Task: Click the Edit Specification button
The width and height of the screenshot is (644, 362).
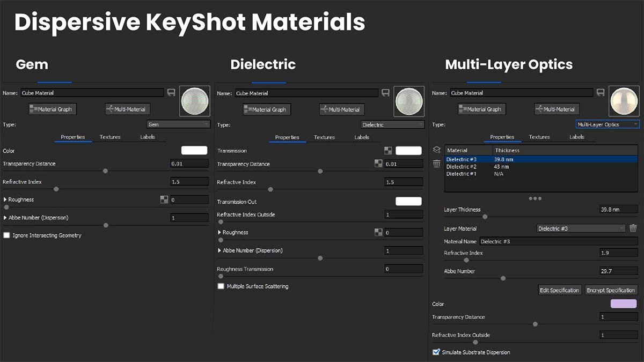Action: tap(559, 290)
